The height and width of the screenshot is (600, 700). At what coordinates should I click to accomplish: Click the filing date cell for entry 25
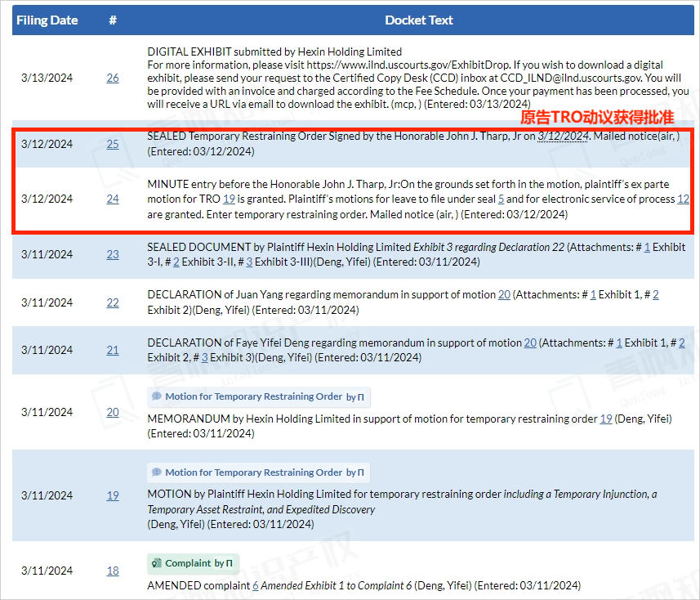(47, 145)
